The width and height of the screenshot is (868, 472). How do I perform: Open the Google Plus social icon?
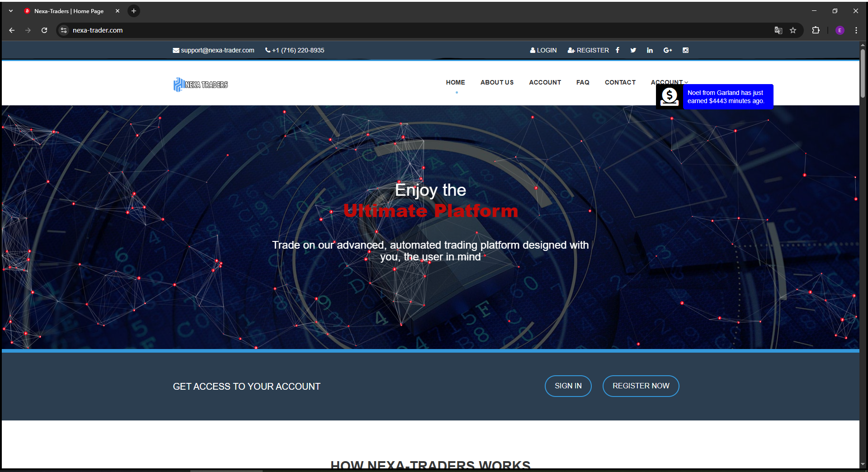668,50
